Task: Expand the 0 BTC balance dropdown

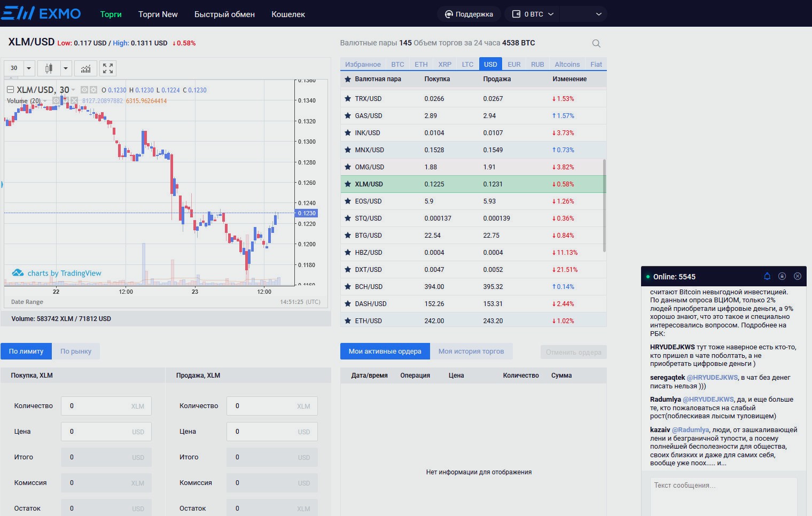Action: point(551,14)
